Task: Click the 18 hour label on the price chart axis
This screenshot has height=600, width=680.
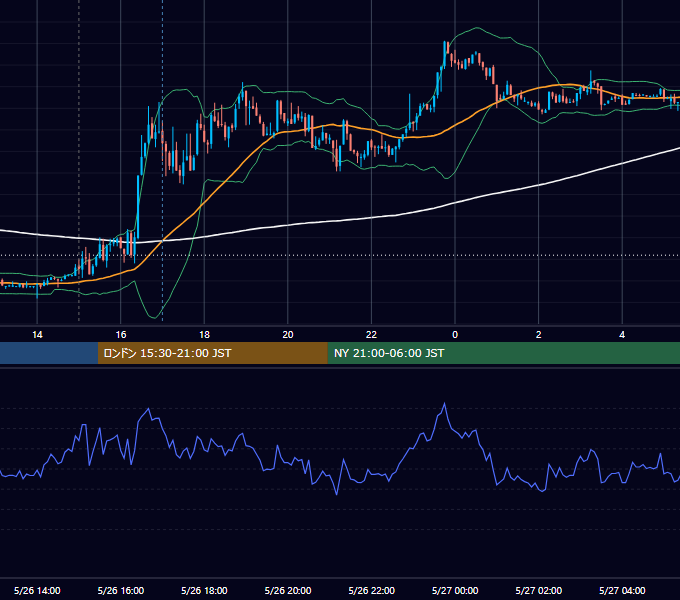Action: [x=204, y=335]
